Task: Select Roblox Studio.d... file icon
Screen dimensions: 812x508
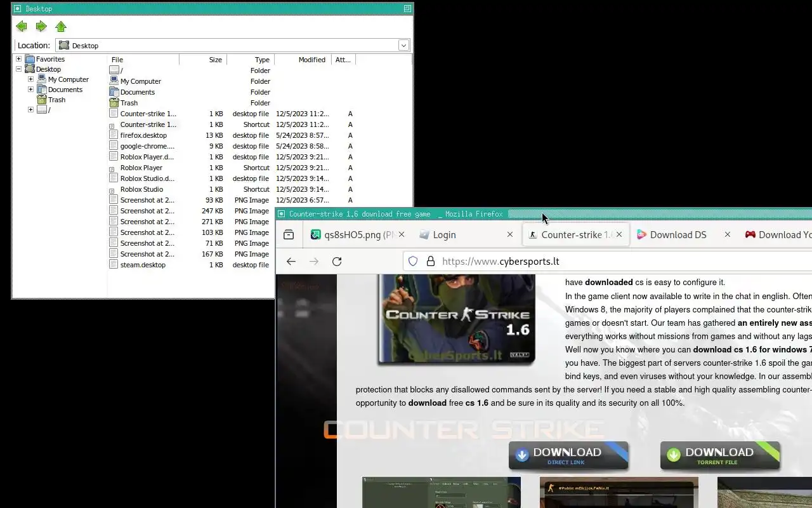Action: coord(114,178)
